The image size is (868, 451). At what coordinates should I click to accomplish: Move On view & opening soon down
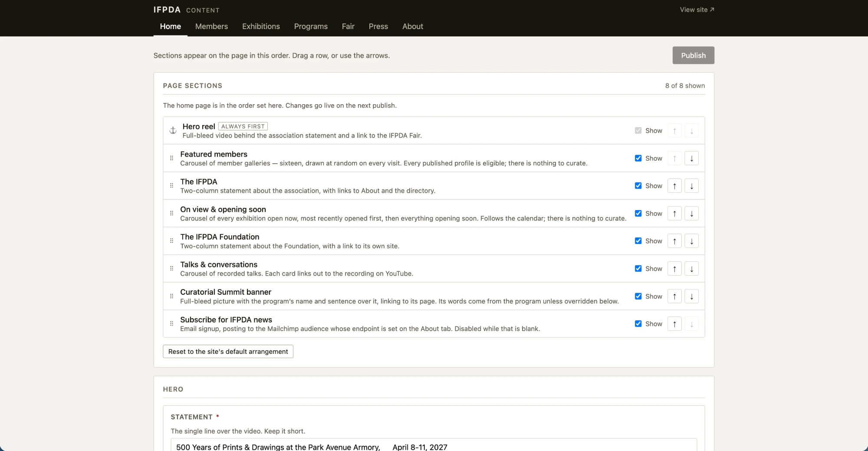[691, 214]
